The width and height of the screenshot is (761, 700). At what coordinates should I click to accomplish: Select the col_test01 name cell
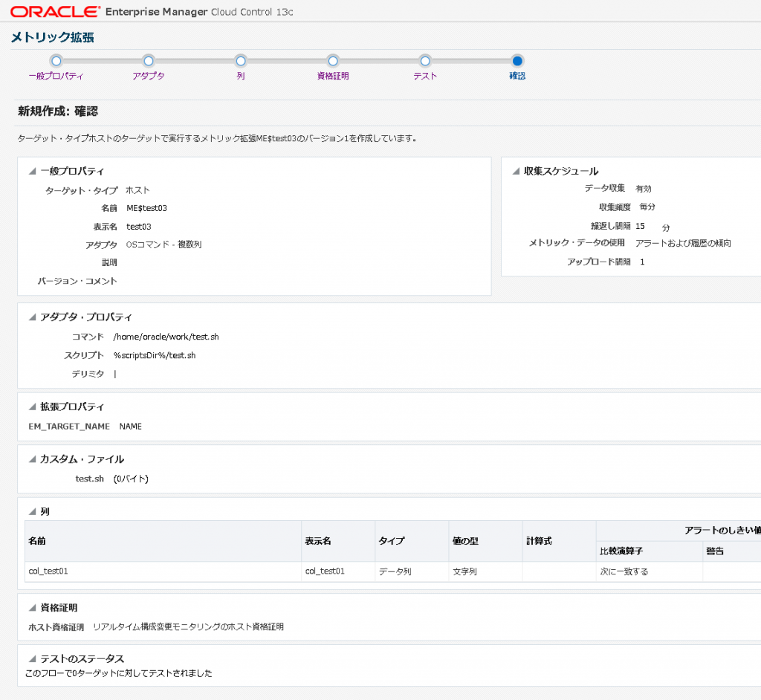coord(163,571)
